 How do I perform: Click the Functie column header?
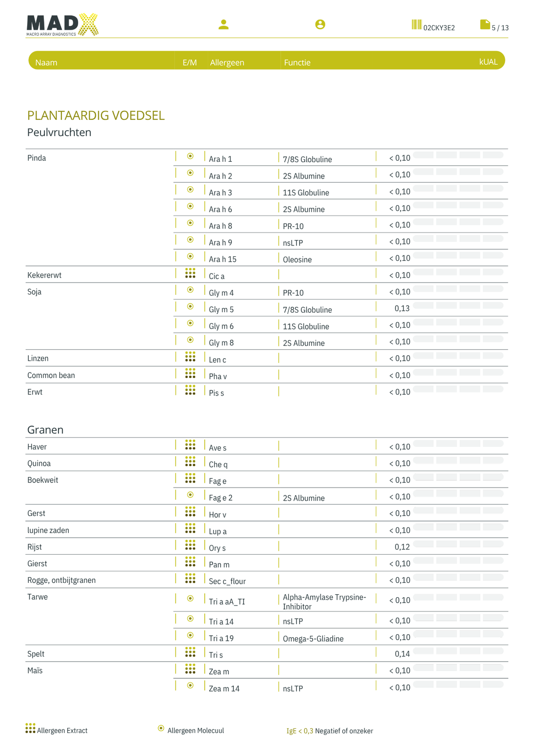point(297,62)
